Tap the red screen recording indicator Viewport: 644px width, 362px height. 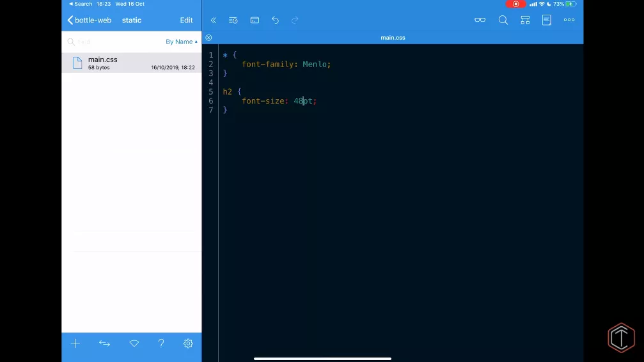pos(515,4)
